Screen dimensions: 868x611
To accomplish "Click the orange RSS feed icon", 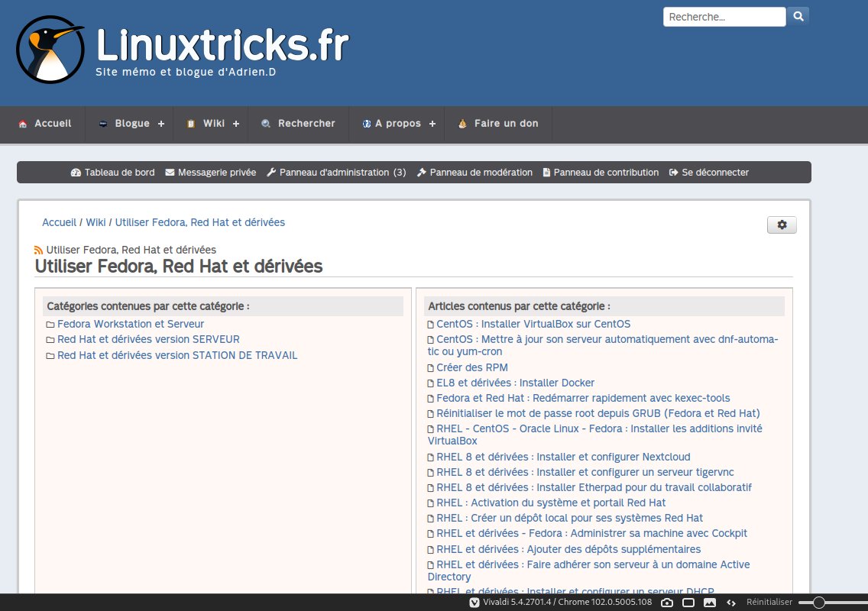I will (x=38, y=251).
